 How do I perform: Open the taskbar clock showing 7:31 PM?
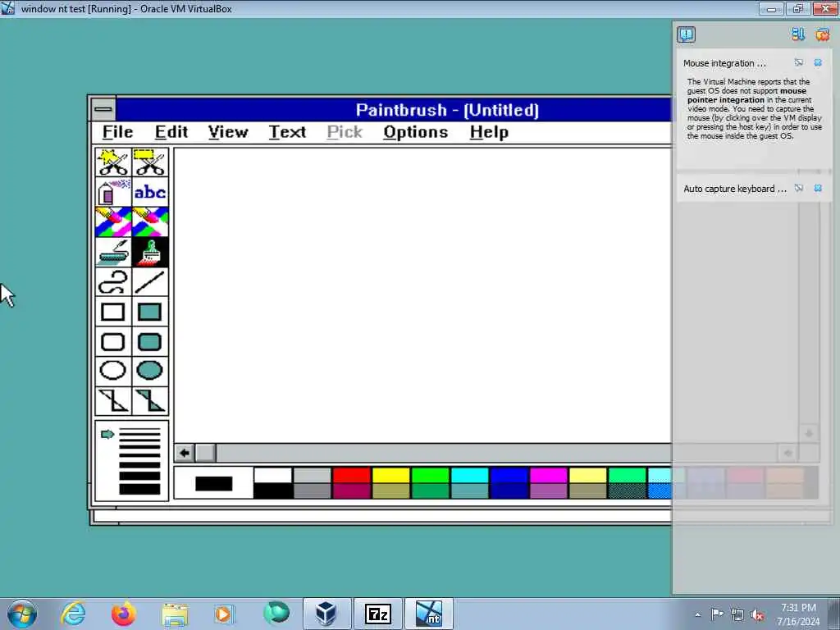[x=798, y=614]
